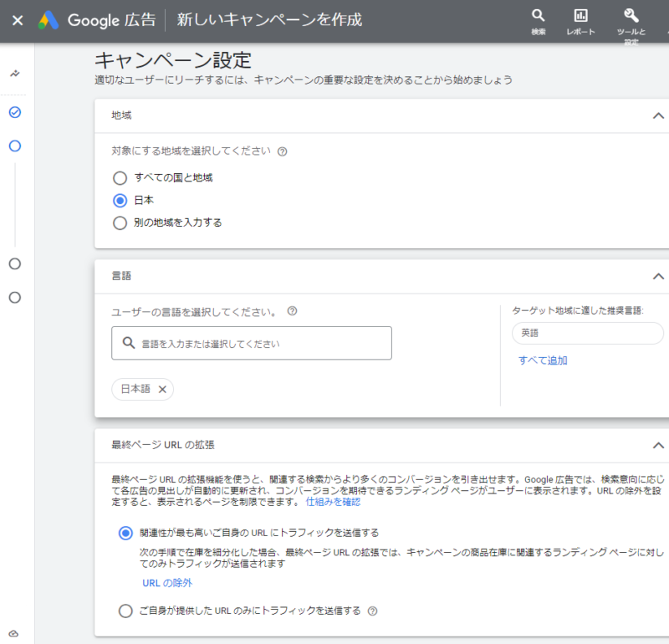Remove the 日本語 language chip
This screenshot has width=669, height=644.
pyautogui.click(x=162, y=389)
